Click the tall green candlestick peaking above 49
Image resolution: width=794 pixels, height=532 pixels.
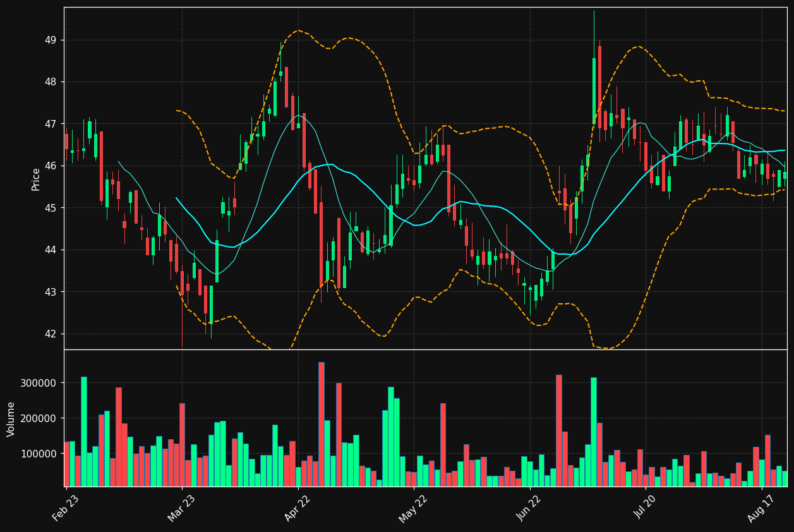(594, 91)
